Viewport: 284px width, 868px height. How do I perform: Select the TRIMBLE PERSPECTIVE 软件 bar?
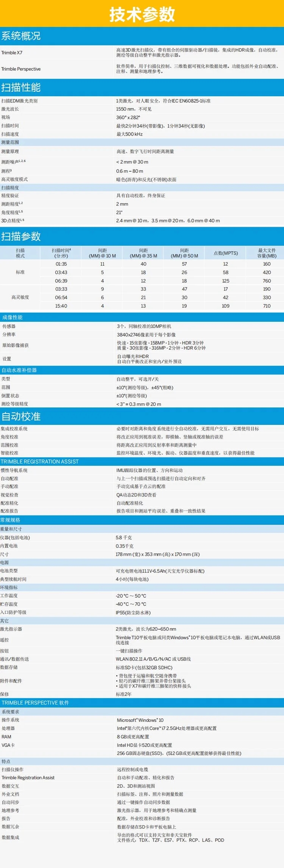pyautogui.click(x=142, y=703)
